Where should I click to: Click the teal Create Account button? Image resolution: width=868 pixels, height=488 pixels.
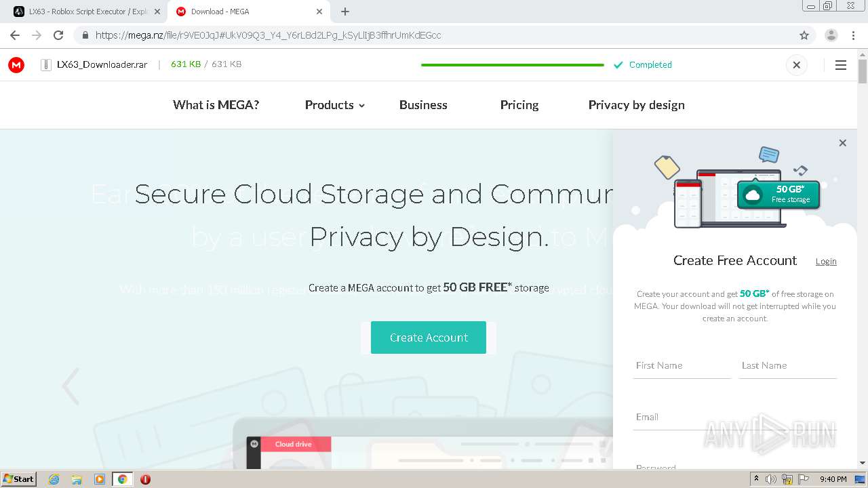(429, 338)
